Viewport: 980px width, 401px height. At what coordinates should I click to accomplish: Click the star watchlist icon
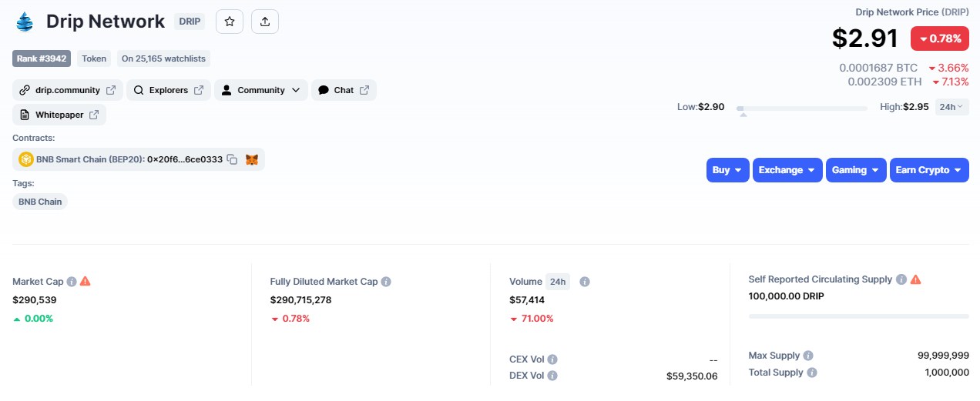pos(230,22)
